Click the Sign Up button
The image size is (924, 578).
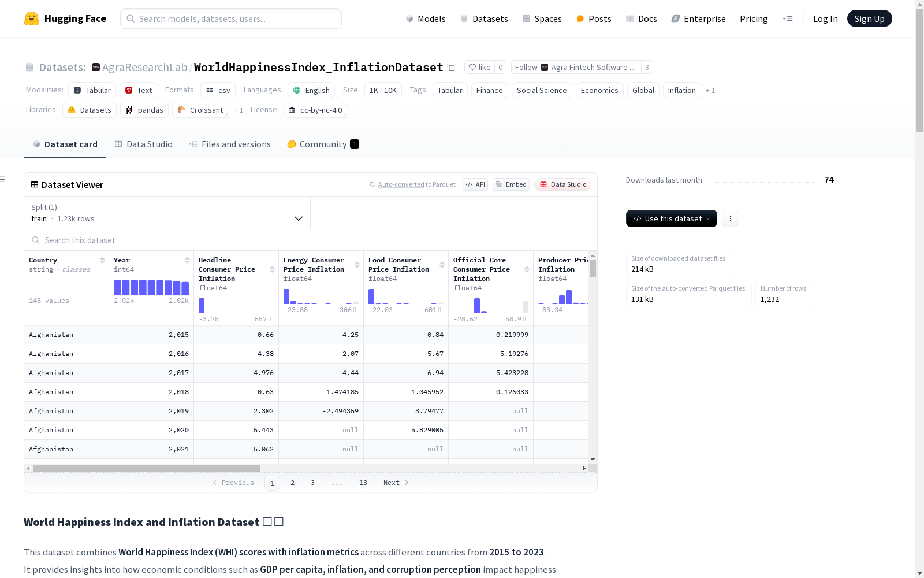pyautogui.click(x=870, y=18)
